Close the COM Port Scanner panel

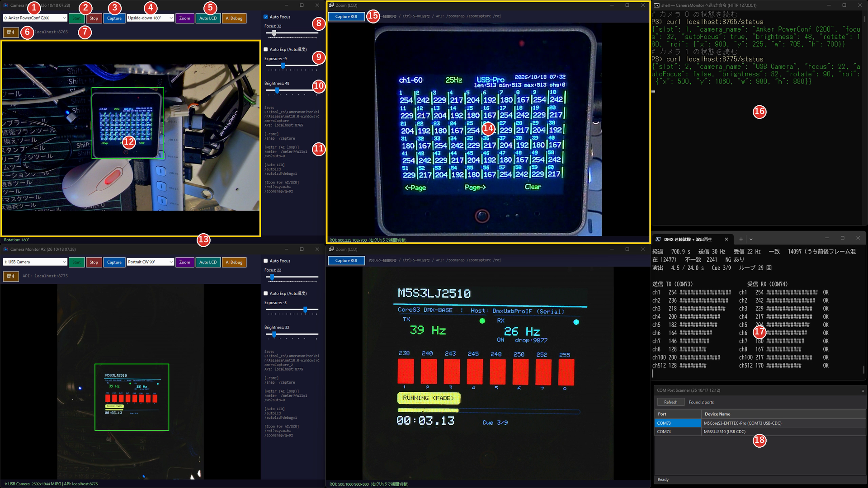(863, 390)
